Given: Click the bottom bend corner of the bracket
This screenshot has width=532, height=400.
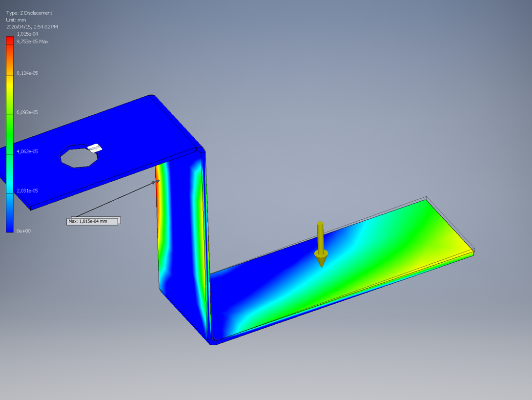Looking at the screenshot, I should pyautogui.click(x=211, y=339).
